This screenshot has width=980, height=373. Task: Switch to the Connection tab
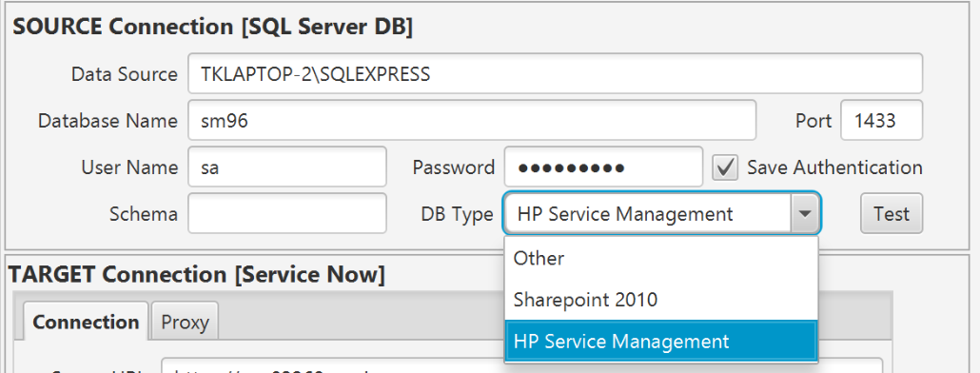(x=86, y=323)
